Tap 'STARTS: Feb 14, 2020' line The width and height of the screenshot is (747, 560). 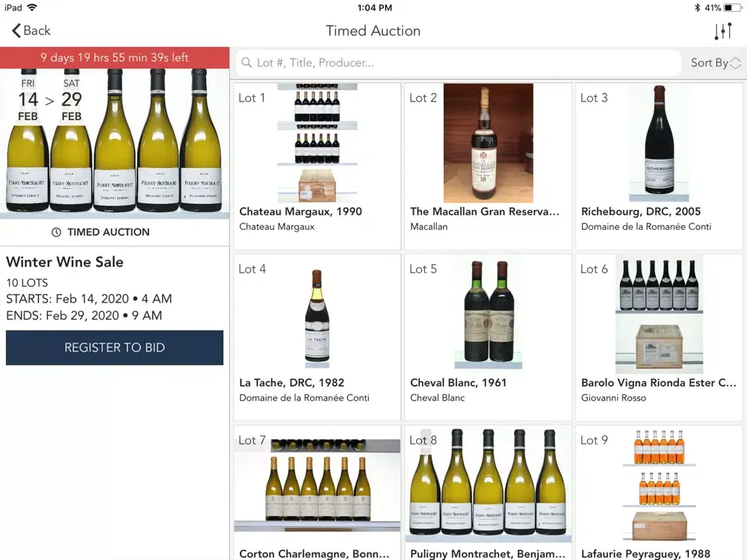coord(89,299)
